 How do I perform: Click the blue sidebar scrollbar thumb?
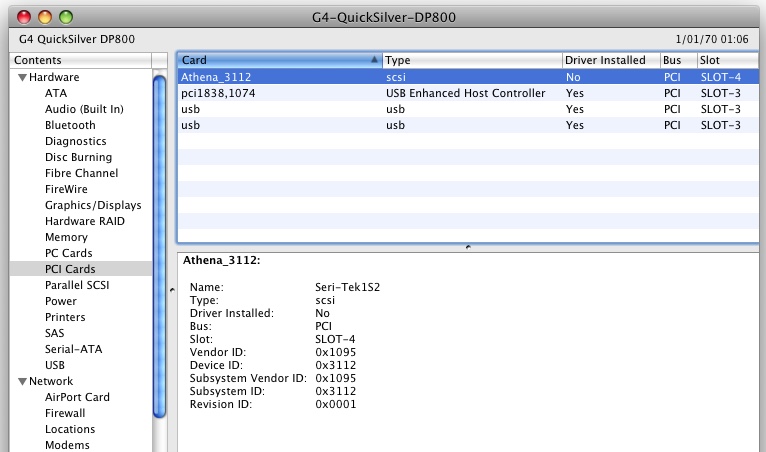click(159, 247)
